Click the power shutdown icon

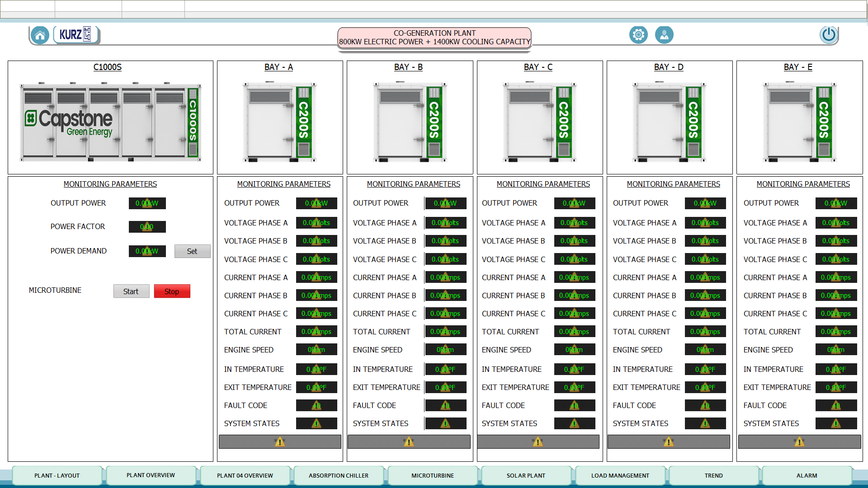click(829, 34)
